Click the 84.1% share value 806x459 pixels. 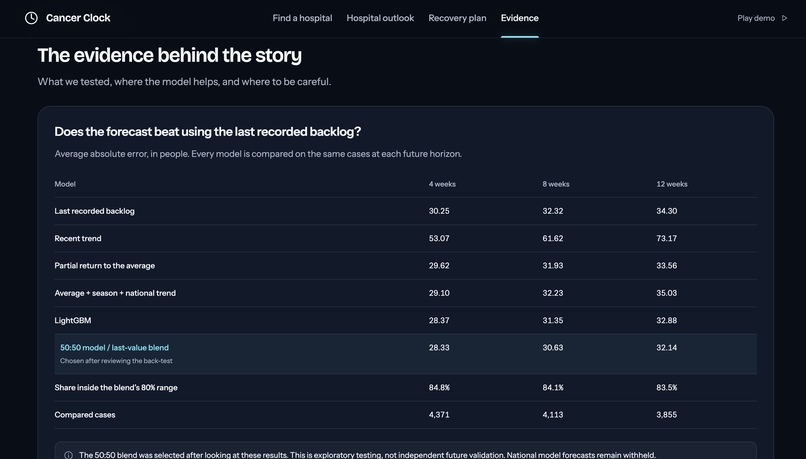553,388
